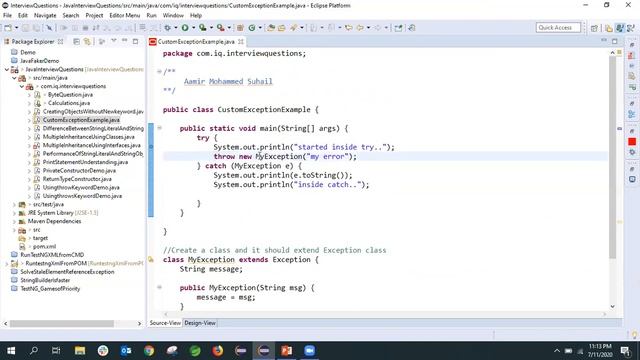Click the Last Edit Location icon
640x360 pixels.
pos(349,28)
